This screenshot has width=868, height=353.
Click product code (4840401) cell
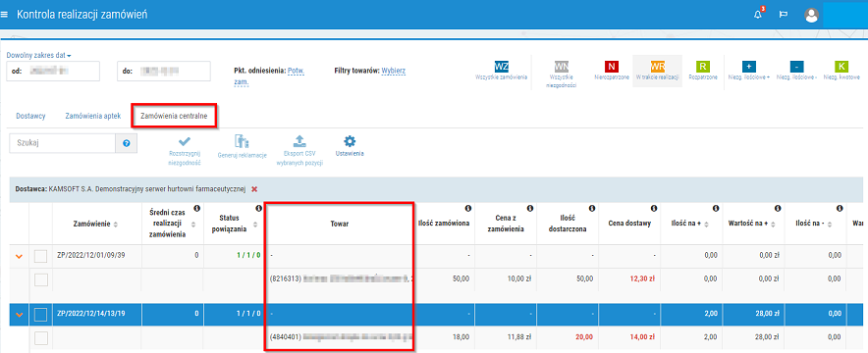pos(286,337)
